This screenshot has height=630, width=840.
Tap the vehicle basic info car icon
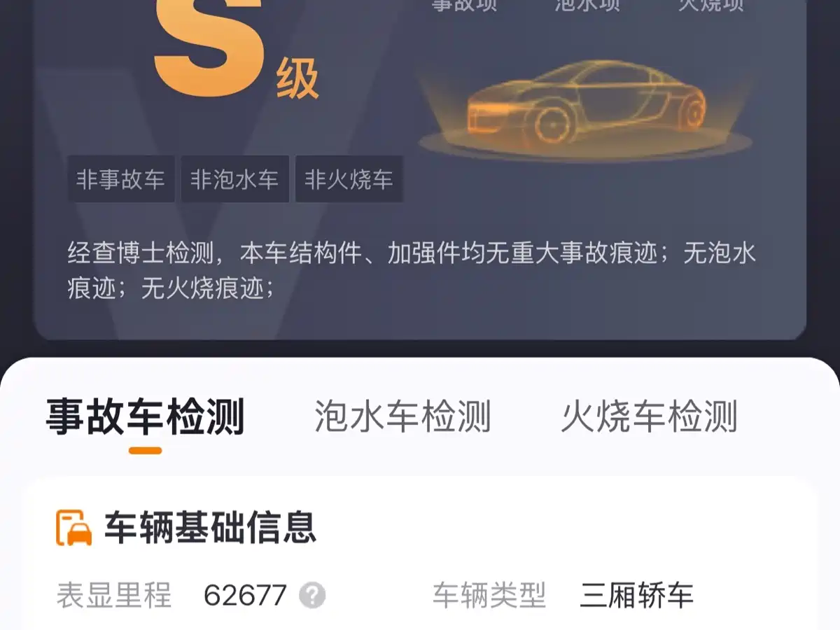[x=74, y=528]
